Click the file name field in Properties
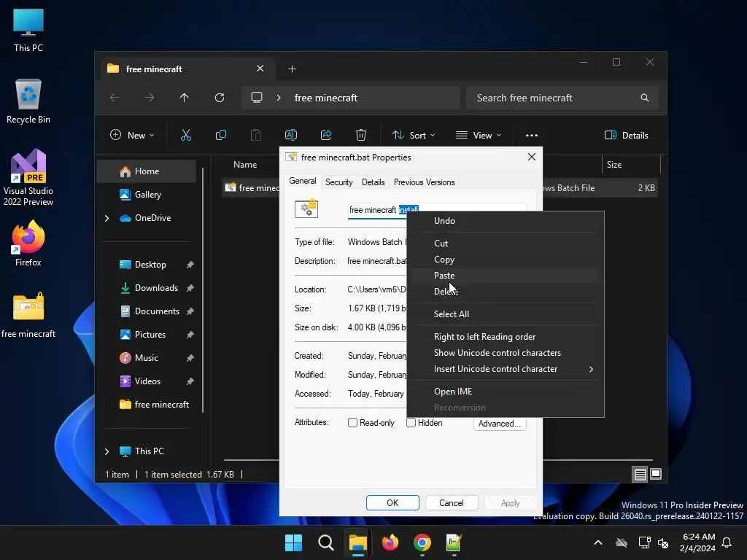This screenshot has height=560, width=747. [437, 210]
